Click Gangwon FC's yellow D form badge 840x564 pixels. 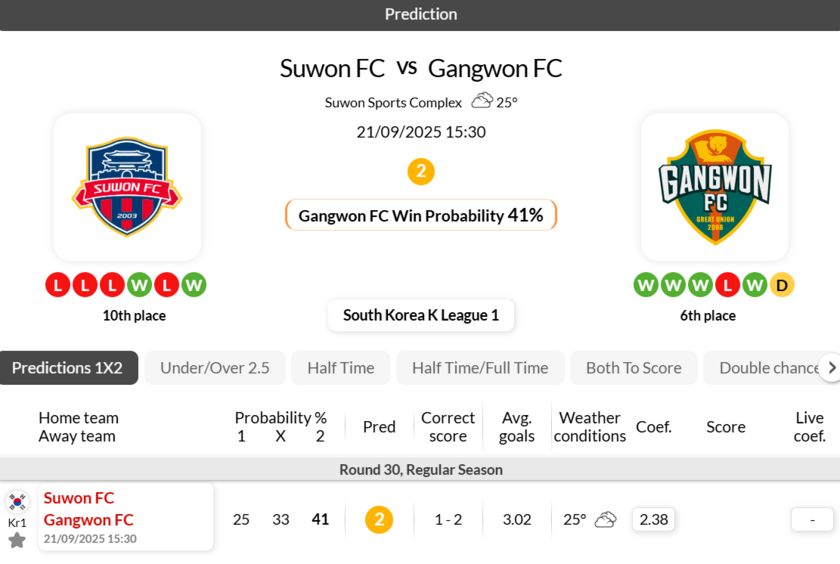tap(782, 285)
